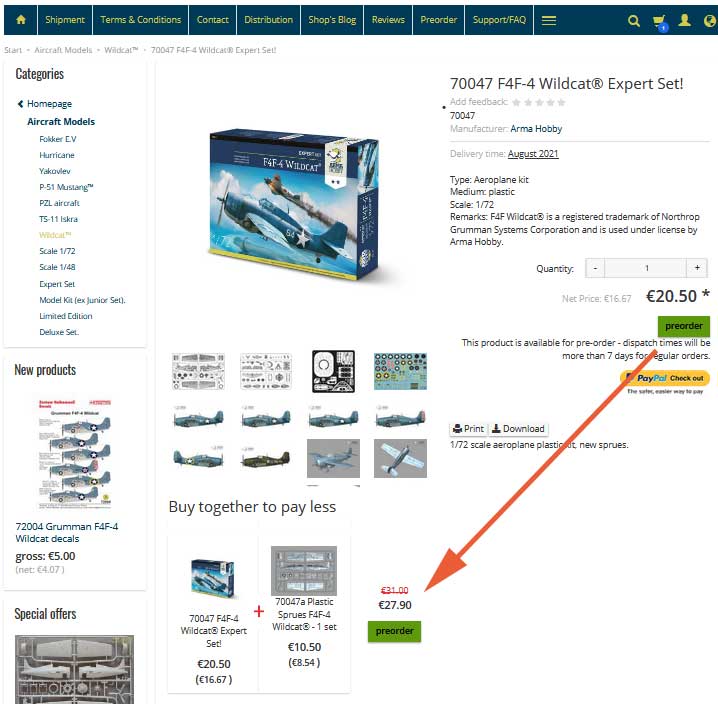Select P-51 Mustang category
The width and height of the screenshot is (718, 704).
(x=66, y=187)
